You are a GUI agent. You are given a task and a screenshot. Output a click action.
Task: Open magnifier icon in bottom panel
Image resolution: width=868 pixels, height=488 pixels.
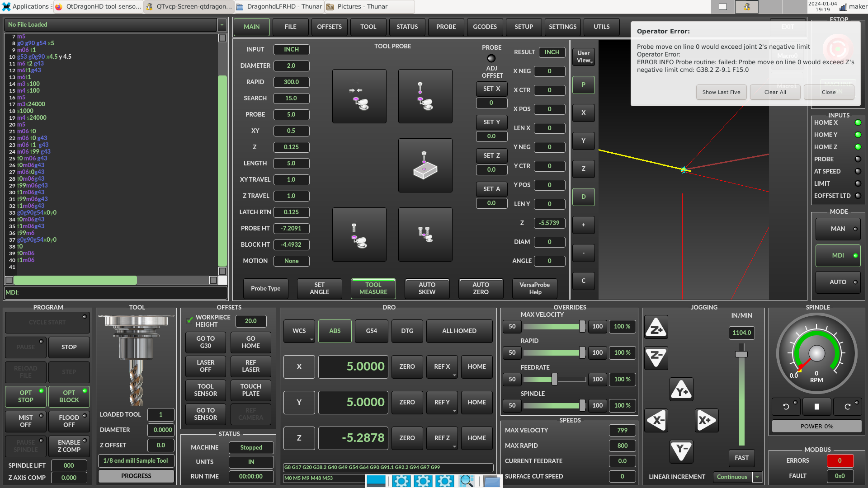(466, 481)
